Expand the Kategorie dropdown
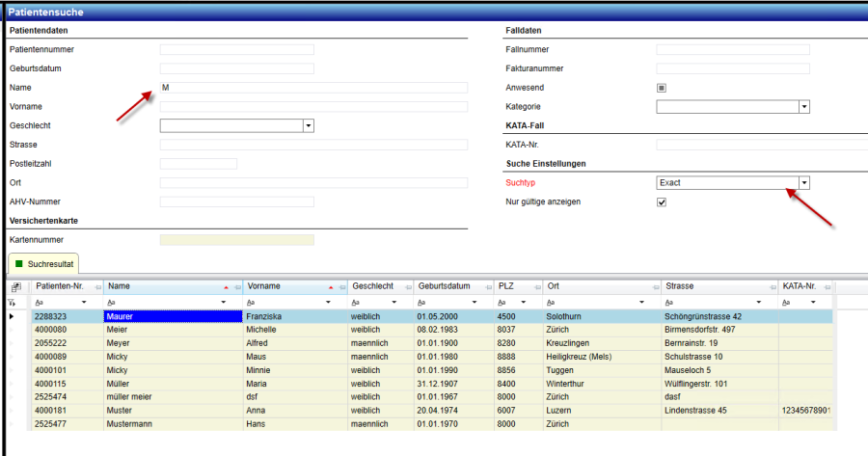 tap(803, 107)
